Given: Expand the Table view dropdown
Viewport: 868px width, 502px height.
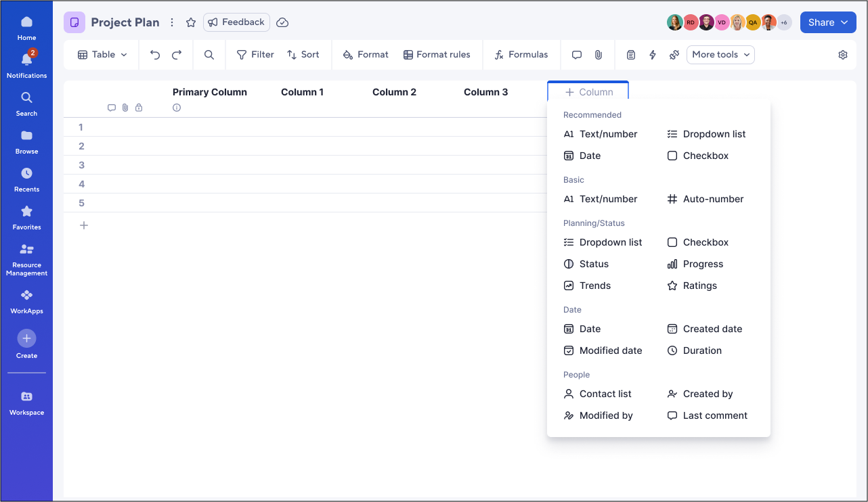Looking at the screenshot, I should (101, 54).
